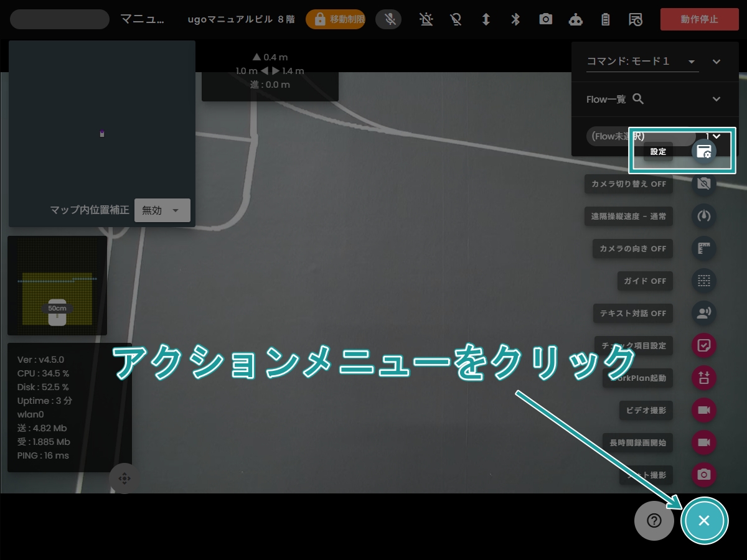Click the PING : 16 ms status text

pos(43,455)
